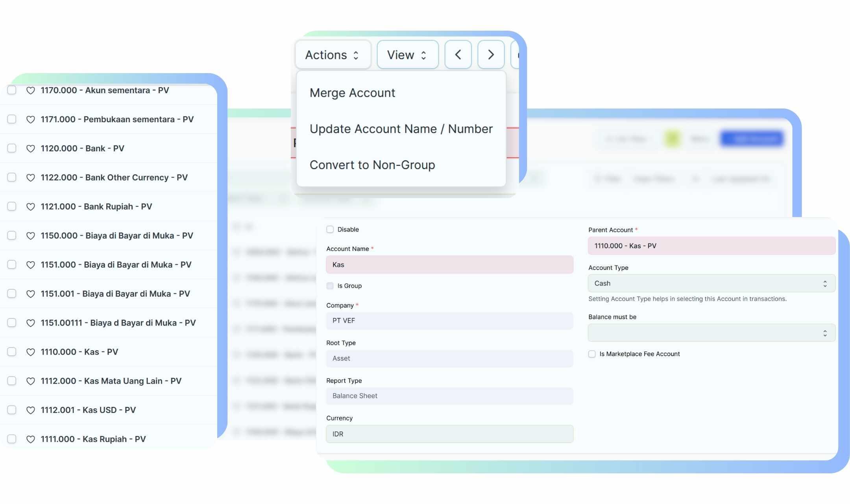Screen dimensions: 850x504
Task: Click heart icon next to 1120.000 Bank
Action: pos(30,149)
